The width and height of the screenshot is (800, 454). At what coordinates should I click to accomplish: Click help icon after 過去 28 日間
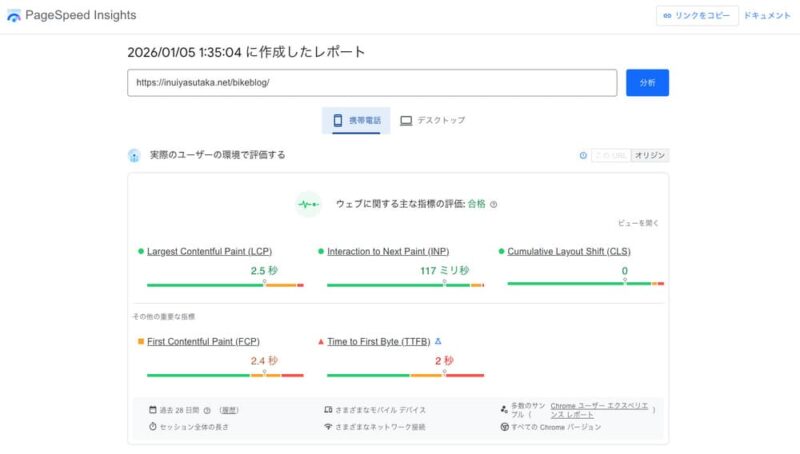click(207, 411)
